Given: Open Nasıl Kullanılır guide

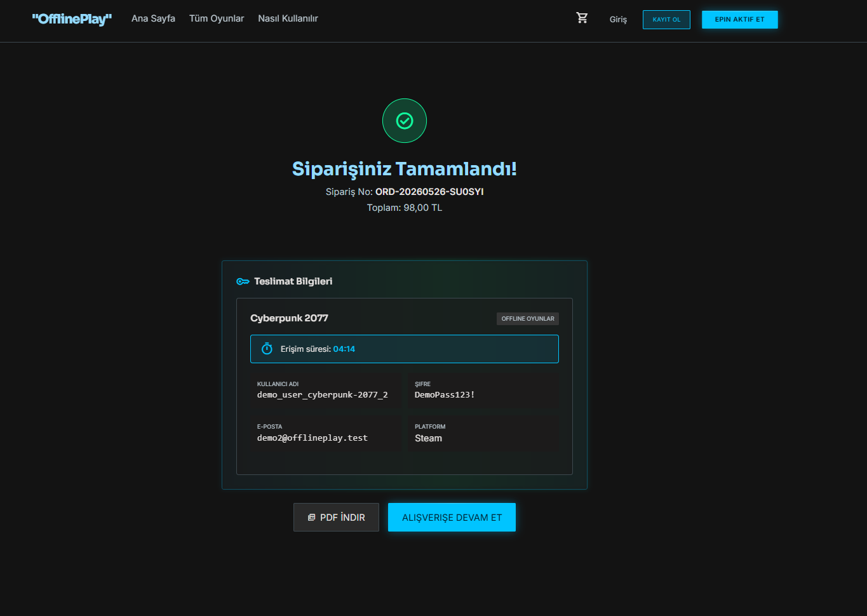Looking at the screenshot, I should 288,18.
